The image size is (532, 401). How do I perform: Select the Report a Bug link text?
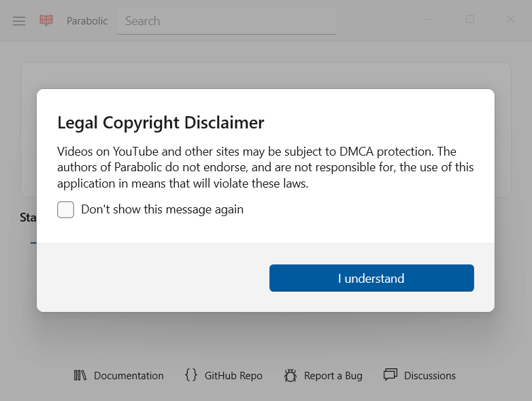pyautogui.click(x=333, y=376)
